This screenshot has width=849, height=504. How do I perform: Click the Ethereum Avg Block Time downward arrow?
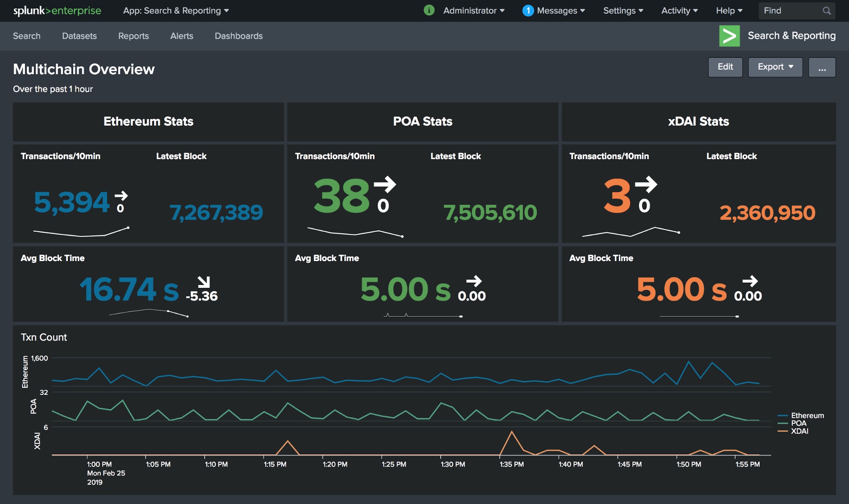pyautogui.click(x=204, y=282)
